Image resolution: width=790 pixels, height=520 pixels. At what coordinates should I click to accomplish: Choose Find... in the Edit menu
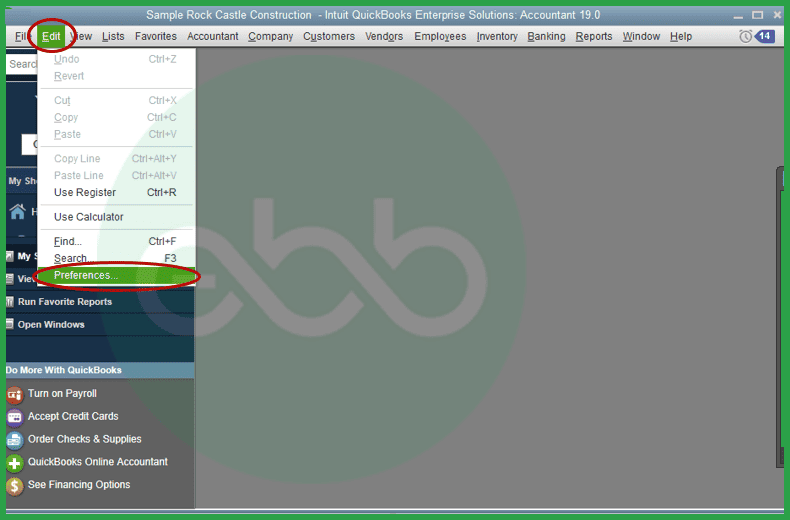[116, 241]
